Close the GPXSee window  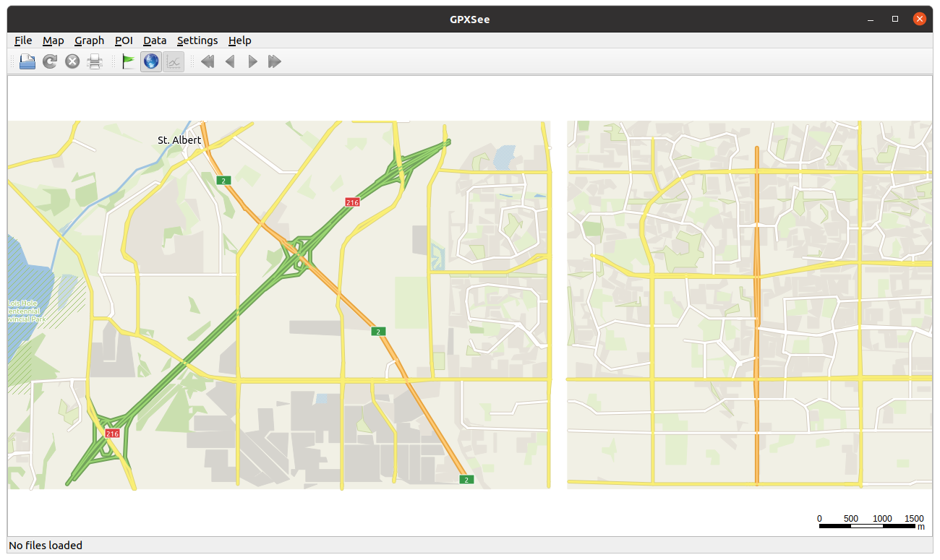tap(920, 19)
